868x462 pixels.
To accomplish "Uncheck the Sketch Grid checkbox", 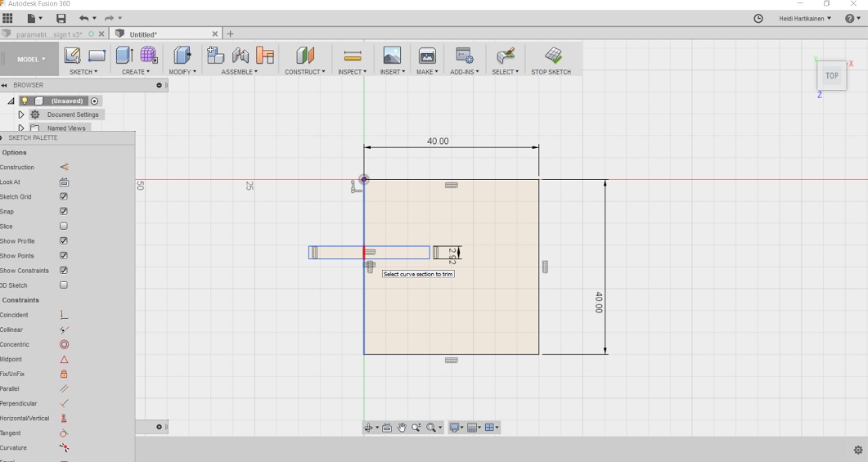I will (64, 196).
